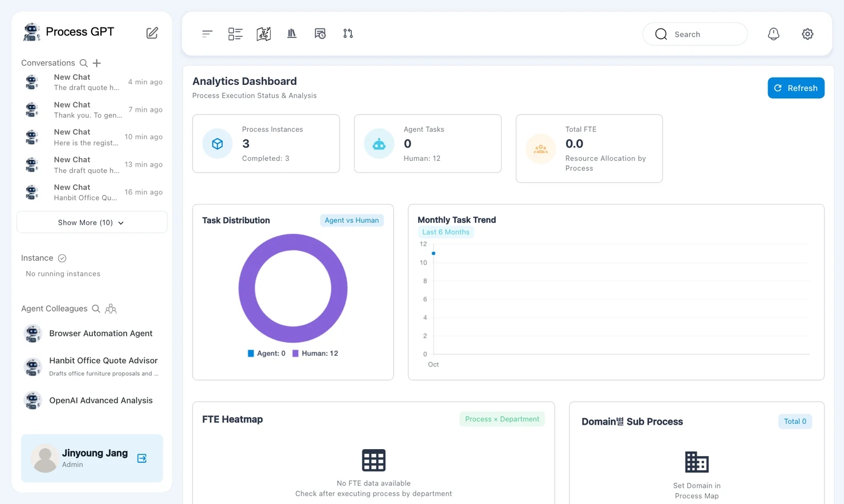This screenshot has width=844, height=504.
Task: Click the Total 0 badge
Action: (795, 421)
